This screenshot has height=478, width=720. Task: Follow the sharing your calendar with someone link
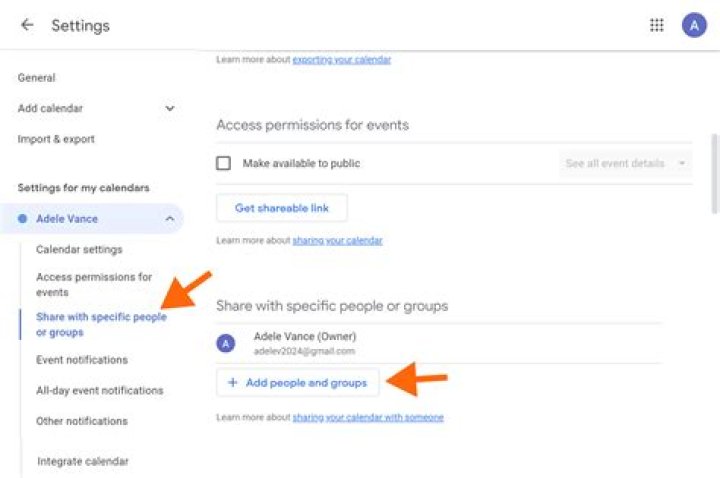(x=368, y=417)
